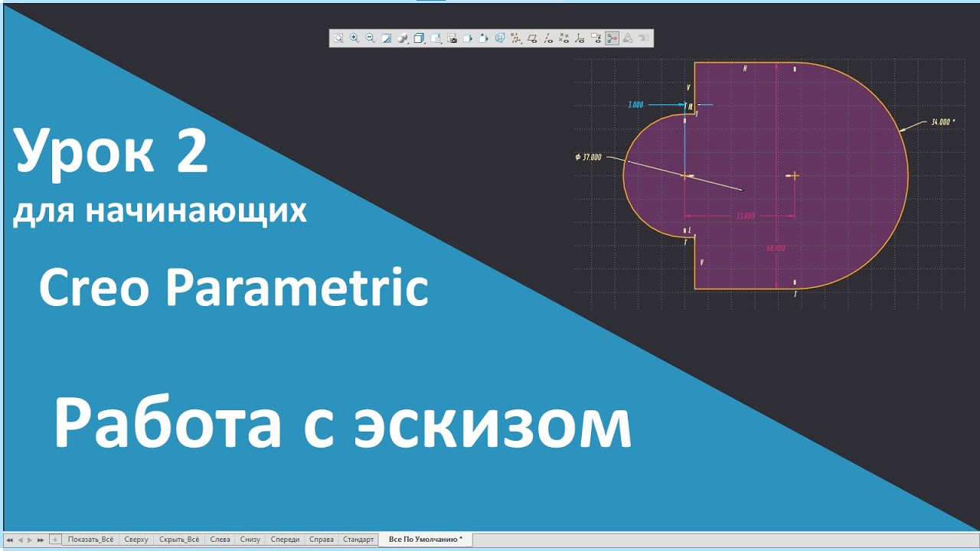The height and width of the screenshot is (551, 980).
Task: Click the perspective view box icon
Action: coord(500,37)
